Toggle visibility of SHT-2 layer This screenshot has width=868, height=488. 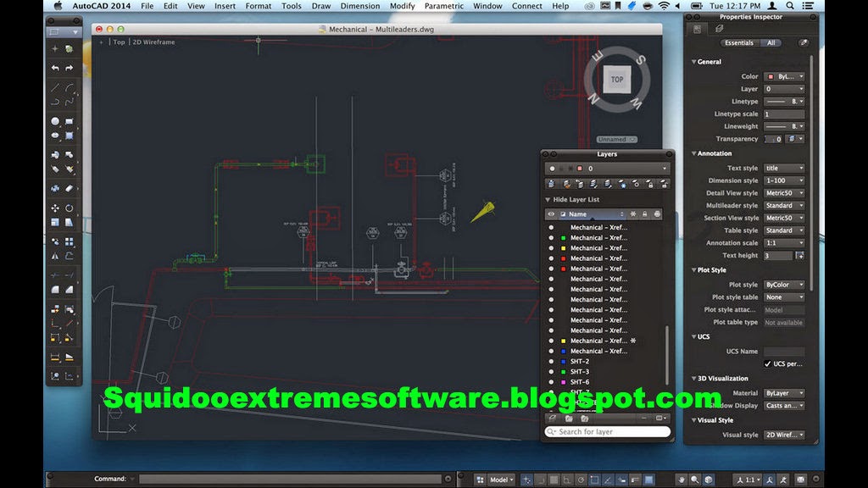pyautogui.click(x=551, y=361)
